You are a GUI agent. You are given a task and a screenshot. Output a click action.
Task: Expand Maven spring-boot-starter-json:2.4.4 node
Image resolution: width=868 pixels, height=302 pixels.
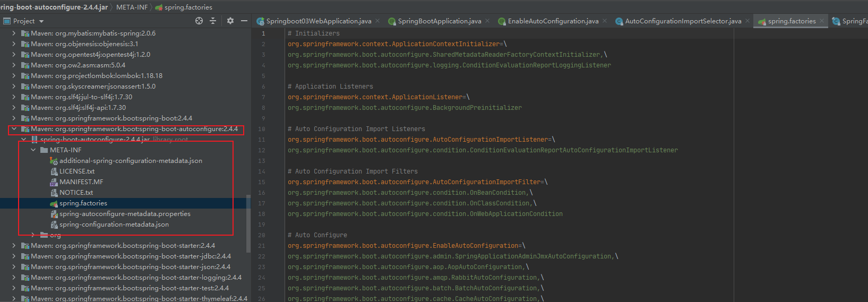14,266
